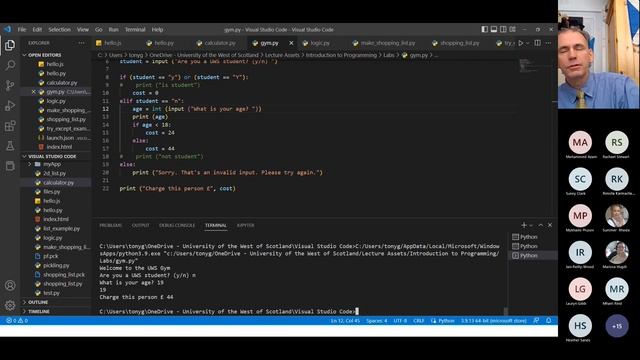Screen dimensions: 640x360
Task: Switch to the Problems panel tab
Action: tap(111, 225)
